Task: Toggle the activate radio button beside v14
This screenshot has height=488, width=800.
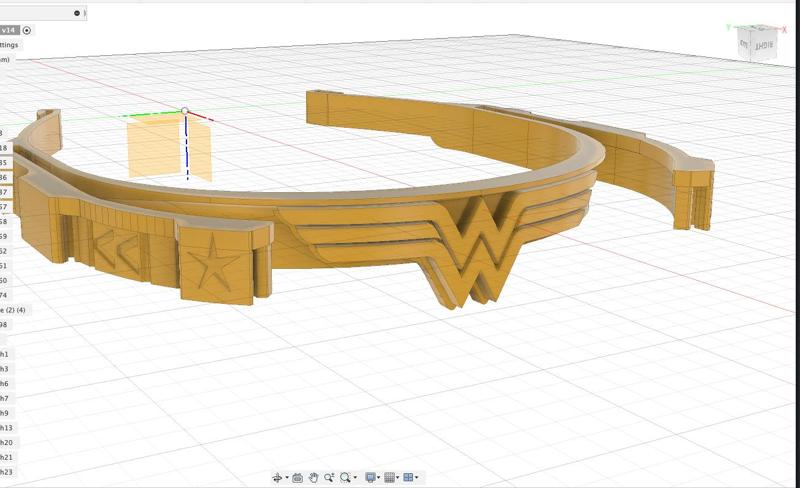Action: (27, 31)
